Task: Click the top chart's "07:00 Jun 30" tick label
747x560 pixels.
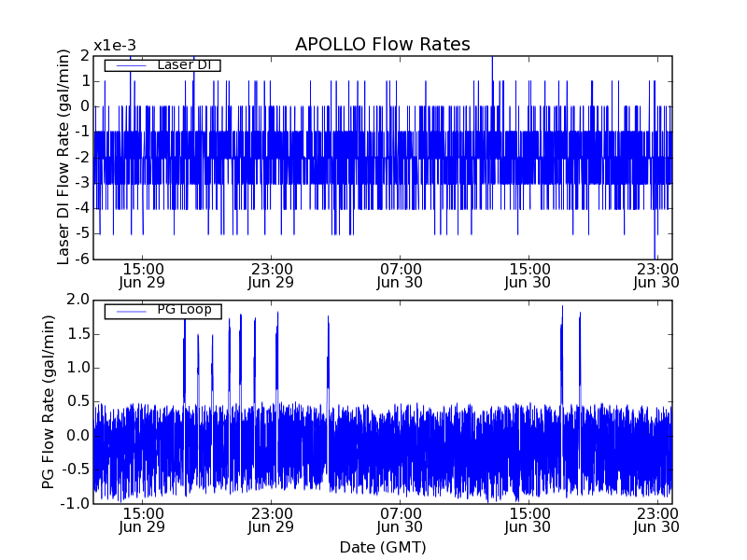Action: pyautogui.click(x=400, y=276)
